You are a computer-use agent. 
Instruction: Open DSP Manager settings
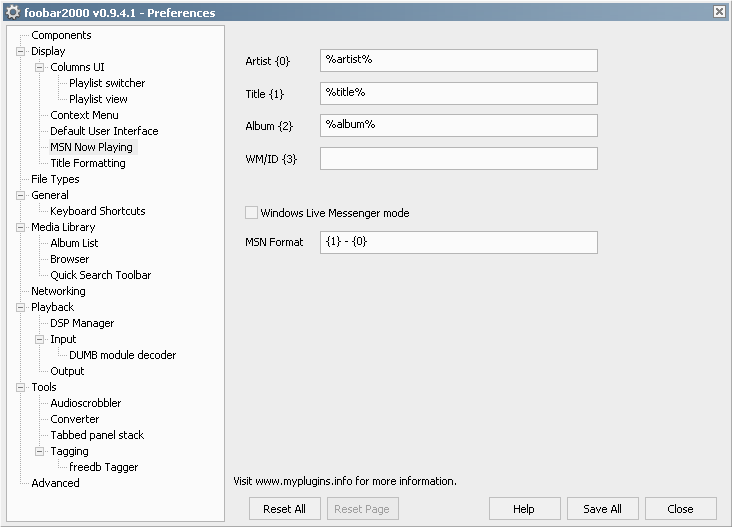(x=82, y=323)
